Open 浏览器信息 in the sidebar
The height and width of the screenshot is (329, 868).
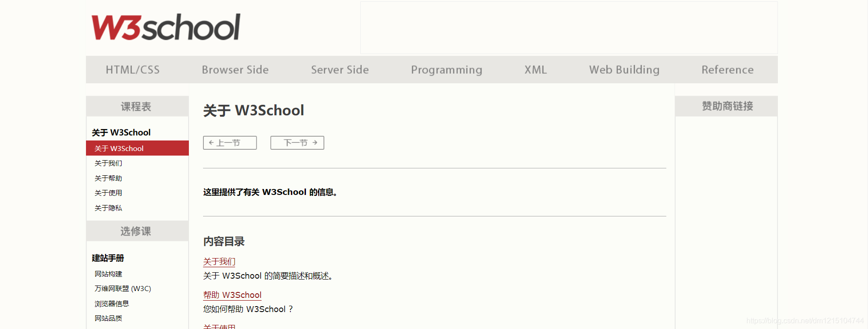tap(112, 303)
